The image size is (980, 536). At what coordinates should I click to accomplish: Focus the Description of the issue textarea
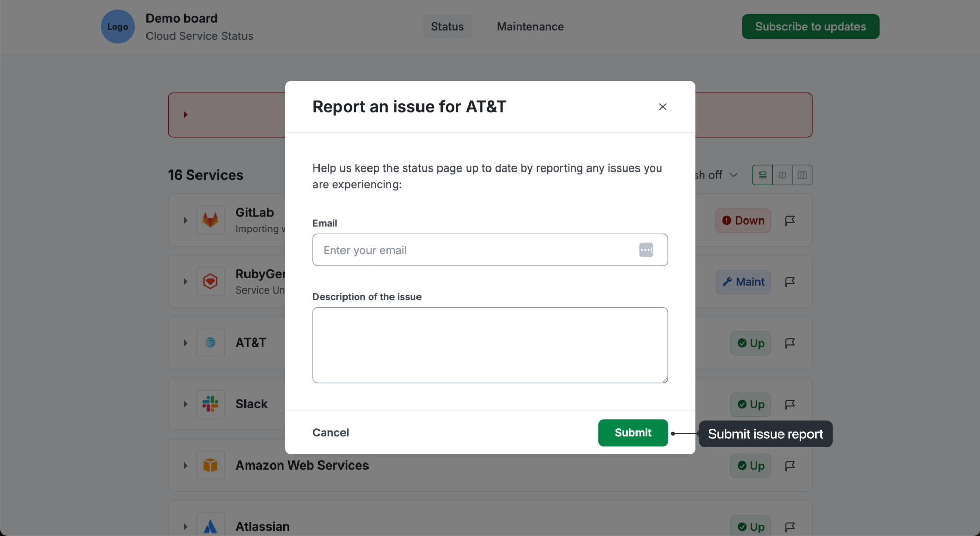pos(490,345)
